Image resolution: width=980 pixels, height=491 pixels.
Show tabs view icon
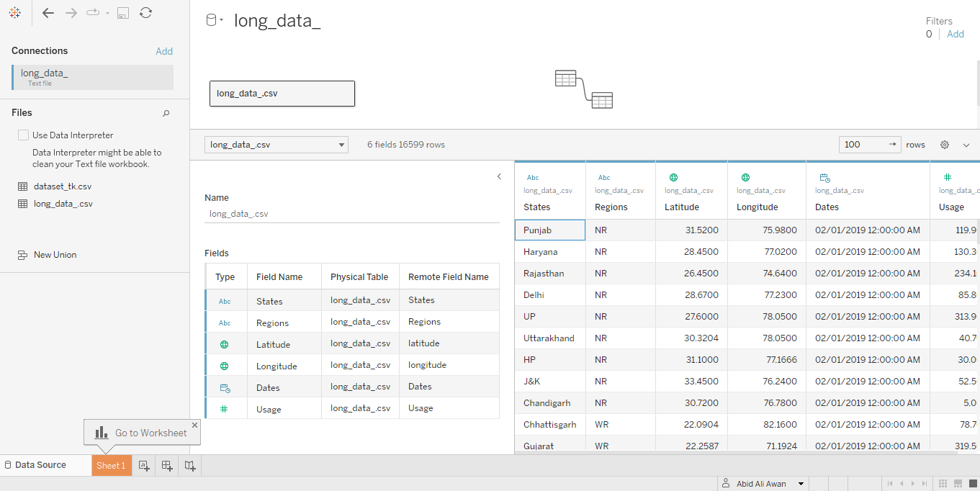pyautogui.click(x=972, y=484)
